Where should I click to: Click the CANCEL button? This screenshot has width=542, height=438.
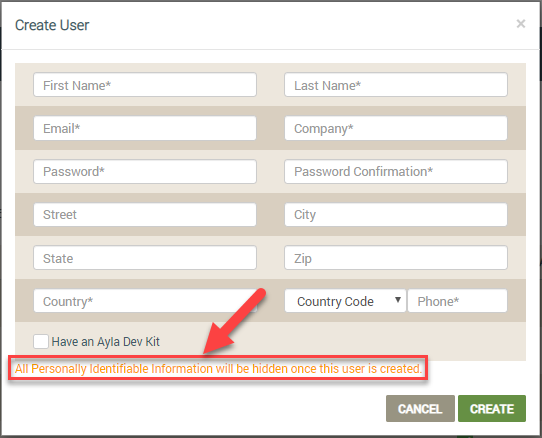pos(420,409)
